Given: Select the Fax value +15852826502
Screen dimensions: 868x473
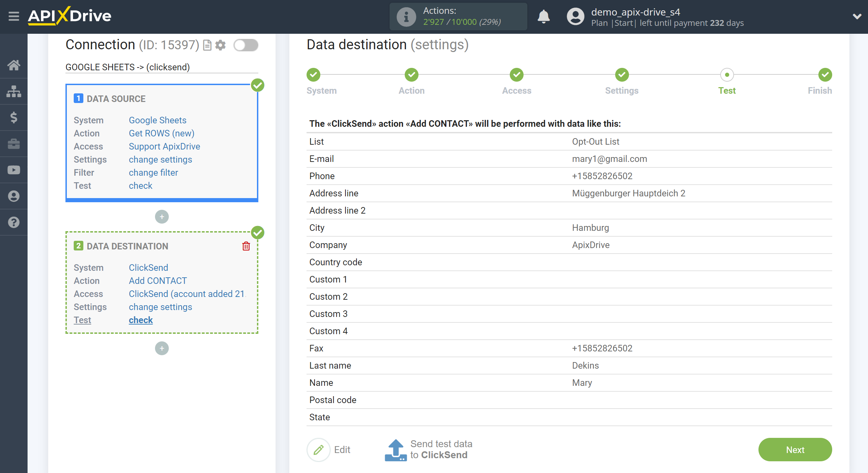Looking at the screenshot, I should 602,348.
